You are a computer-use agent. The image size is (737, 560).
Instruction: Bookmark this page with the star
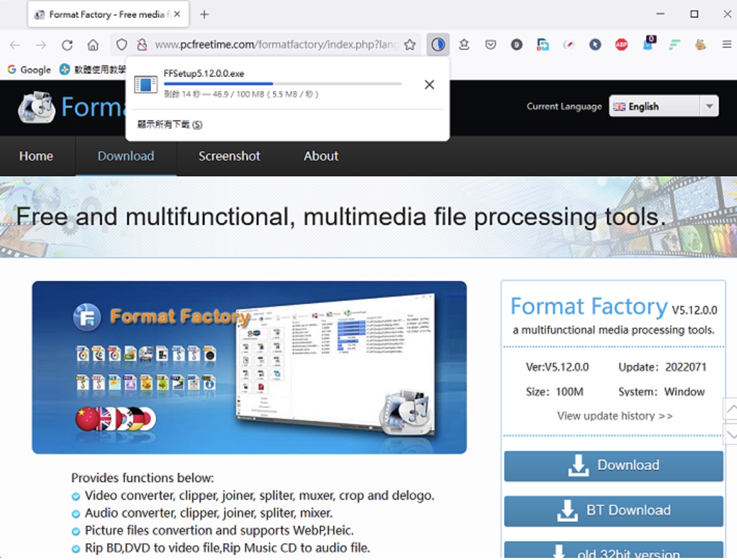pyautogui.click(x=410, y=45)
